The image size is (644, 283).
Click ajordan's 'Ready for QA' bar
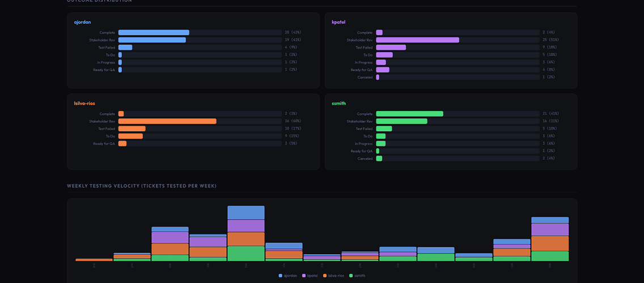120,70
